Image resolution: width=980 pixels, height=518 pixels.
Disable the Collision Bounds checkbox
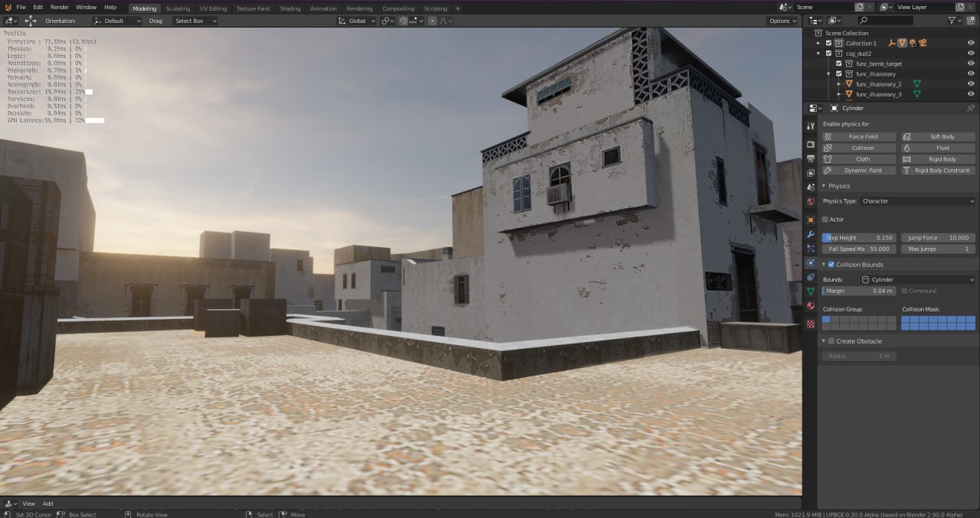(x=831, y=265)
